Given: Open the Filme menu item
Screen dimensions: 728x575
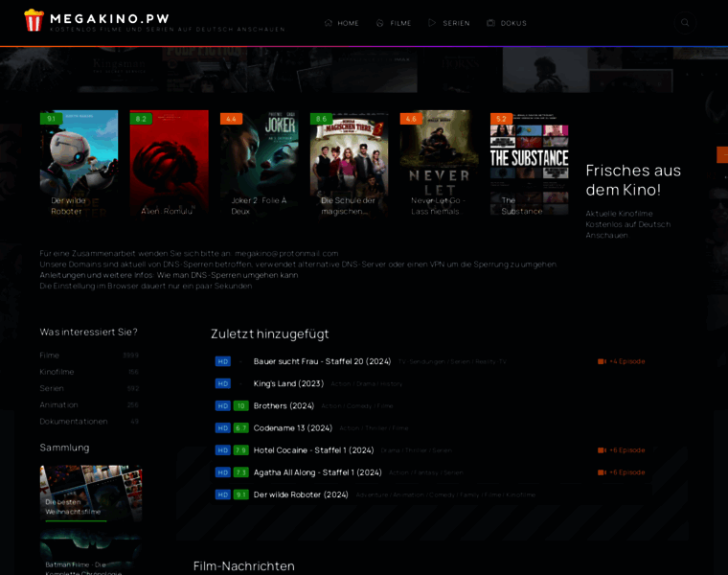Looking at the screenshot, I should (x=394, y=23).
